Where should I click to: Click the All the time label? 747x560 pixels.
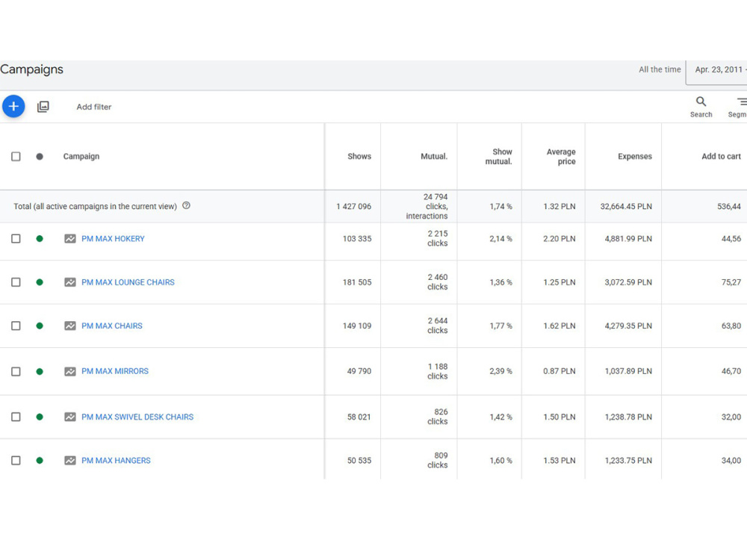pos(660,69)
